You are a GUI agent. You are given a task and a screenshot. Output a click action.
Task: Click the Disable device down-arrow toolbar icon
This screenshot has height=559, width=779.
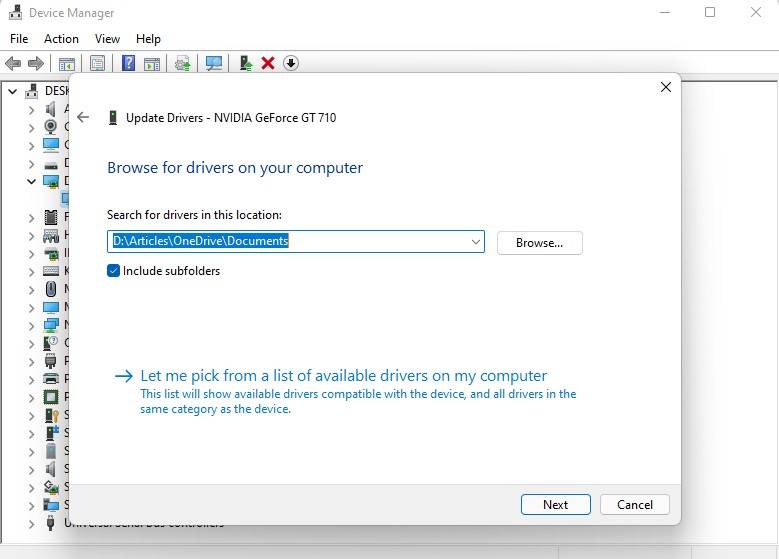(291, 63)
